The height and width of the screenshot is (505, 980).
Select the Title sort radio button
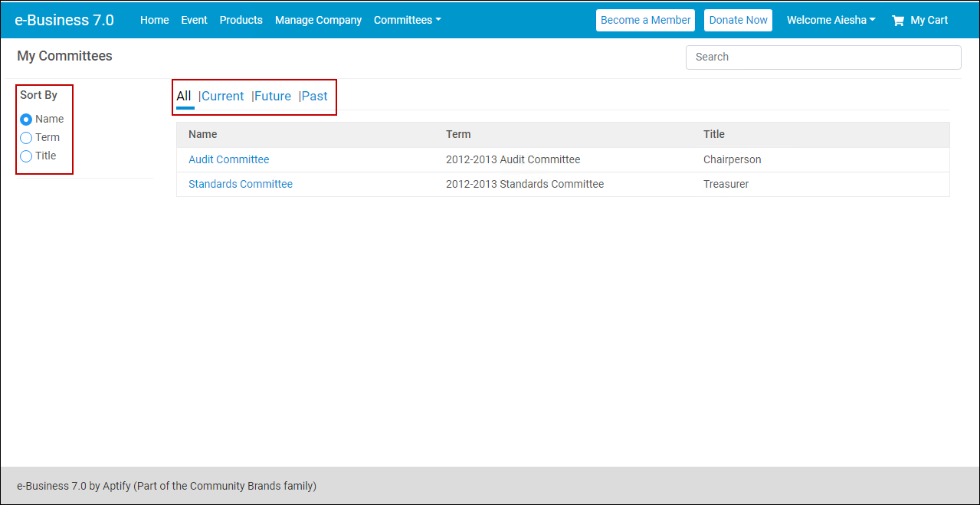[x=26, y=156]
